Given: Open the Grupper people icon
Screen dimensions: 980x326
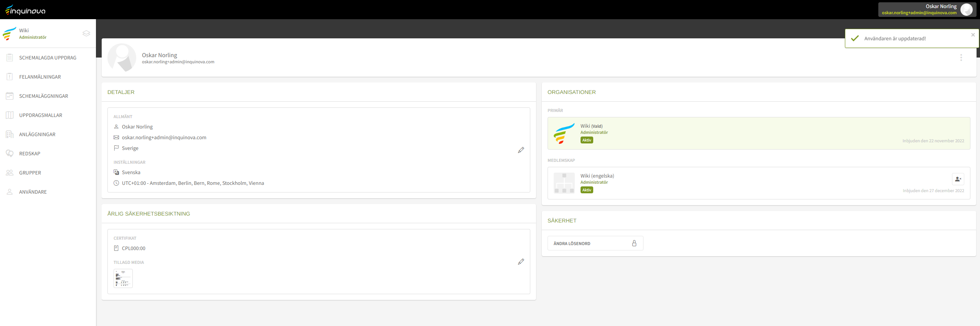Looking at the screenshot, I should (10, 173).
